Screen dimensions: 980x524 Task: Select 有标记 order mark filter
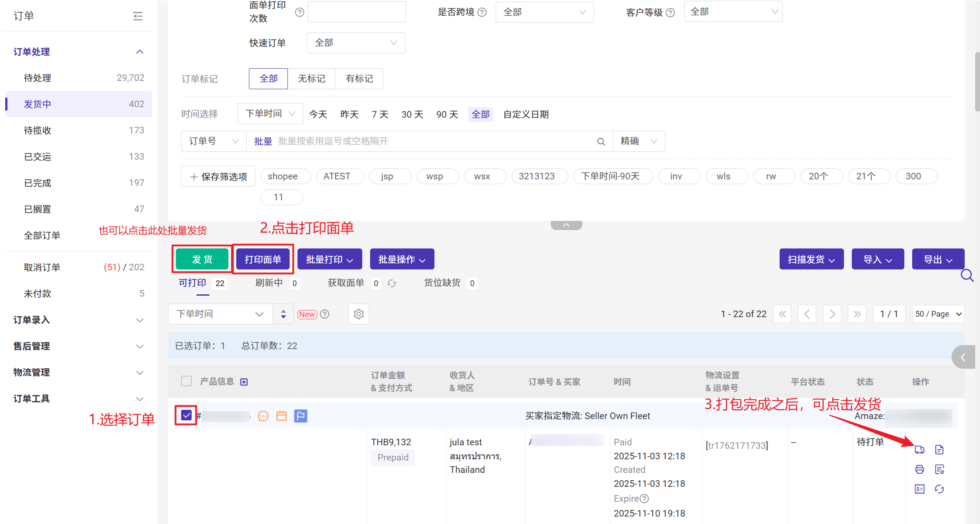coord(359,79)
